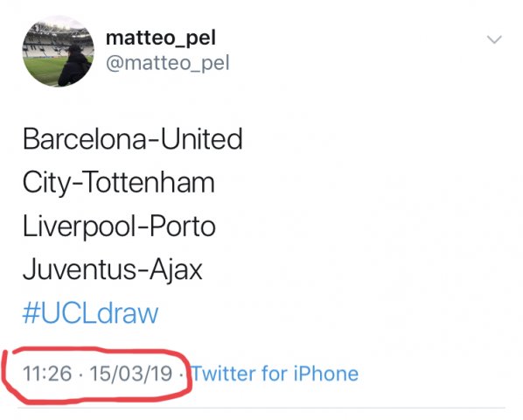Click the 11:26 tweet timestamp
Screen dimensions: 523x420
coord(47,374)
